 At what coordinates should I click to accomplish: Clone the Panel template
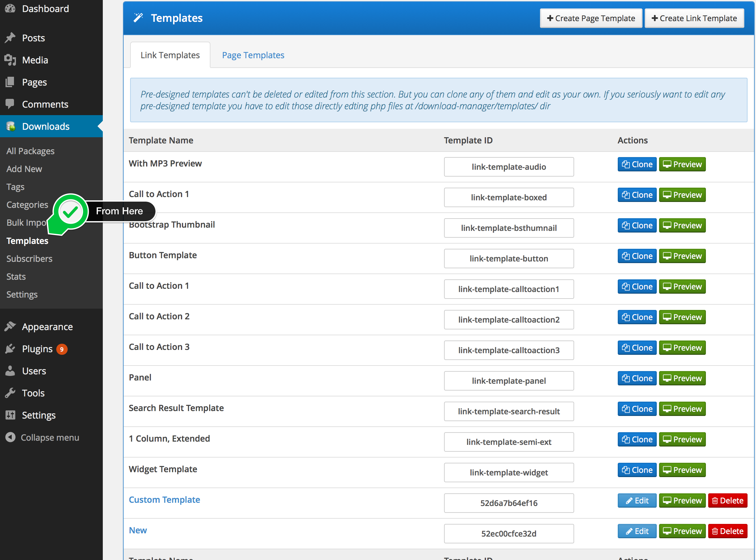point(637,378)
